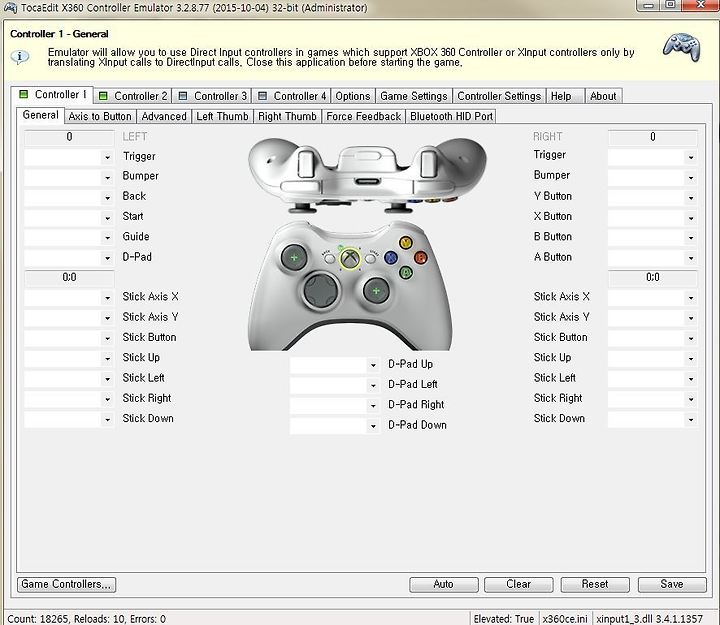Click the xinput1_3.dll status bar entry
Viewport: 720px width, 625px height.
point(649,619)
